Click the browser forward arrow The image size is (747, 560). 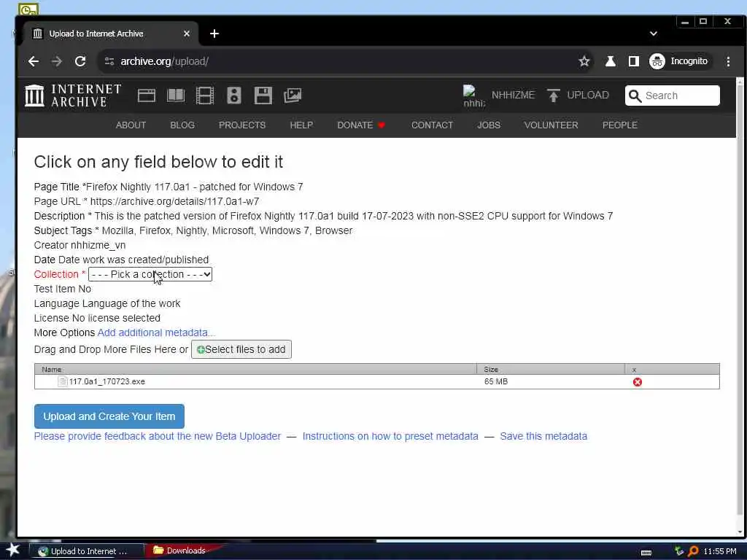coord(57,61)
